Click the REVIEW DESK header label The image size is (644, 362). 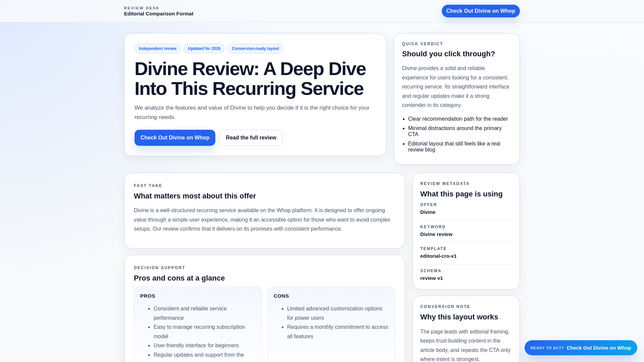(142, 8)
